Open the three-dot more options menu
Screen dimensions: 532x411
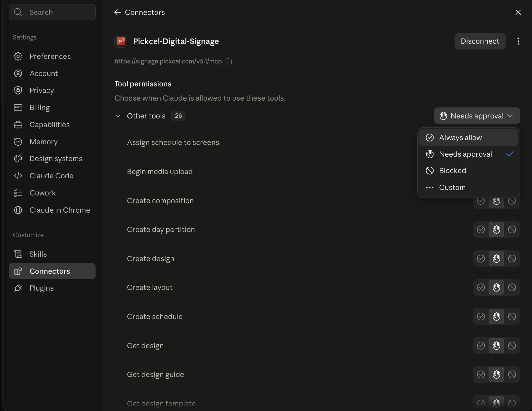pos(518,41)
